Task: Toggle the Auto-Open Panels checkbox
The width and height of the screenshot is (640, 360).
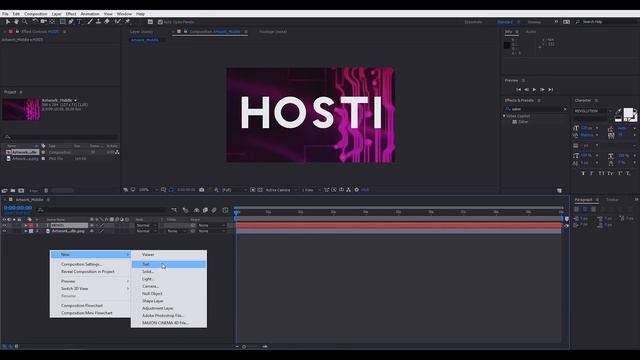Action: [x=160, y=22]
